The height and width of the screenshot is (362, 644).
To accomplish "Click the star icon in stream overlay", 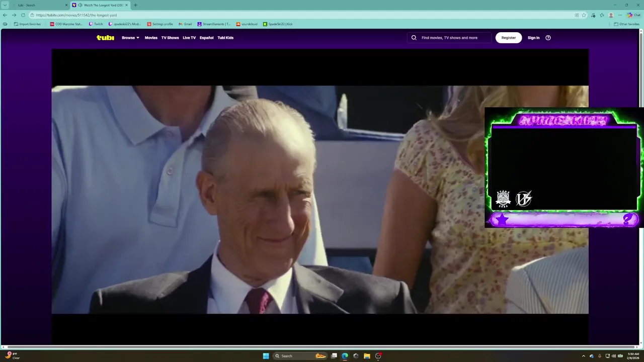I will tap(502, 219).
